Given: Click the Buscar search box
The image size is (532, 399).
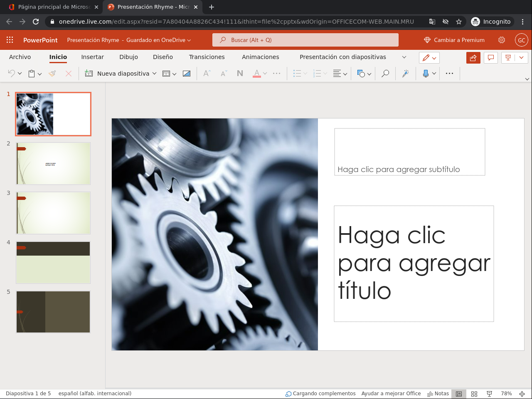Looking at the screenshot, I should tap(305, 40).
